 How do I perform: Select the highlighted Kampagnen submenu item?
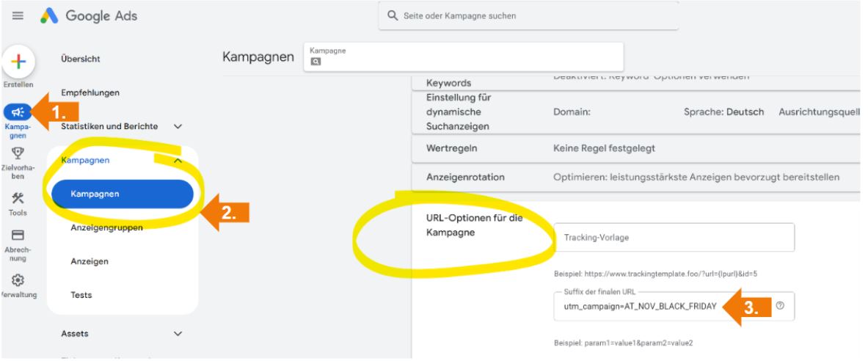coord(123,194)
